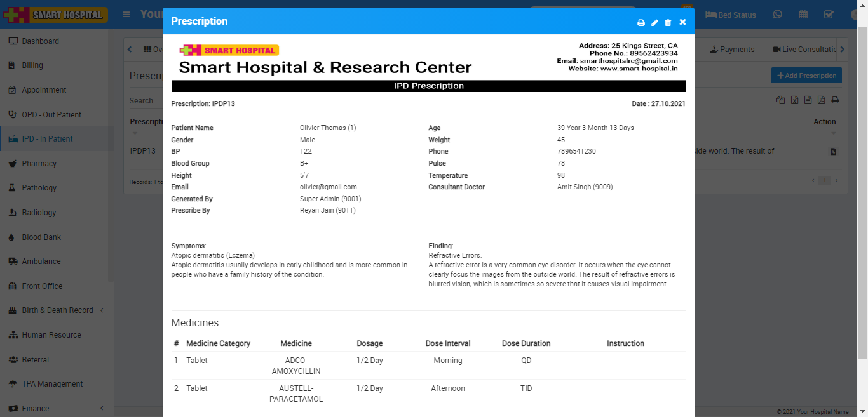Export prescription list to CSV
868x417 pixels.
(x=808, y=100)
